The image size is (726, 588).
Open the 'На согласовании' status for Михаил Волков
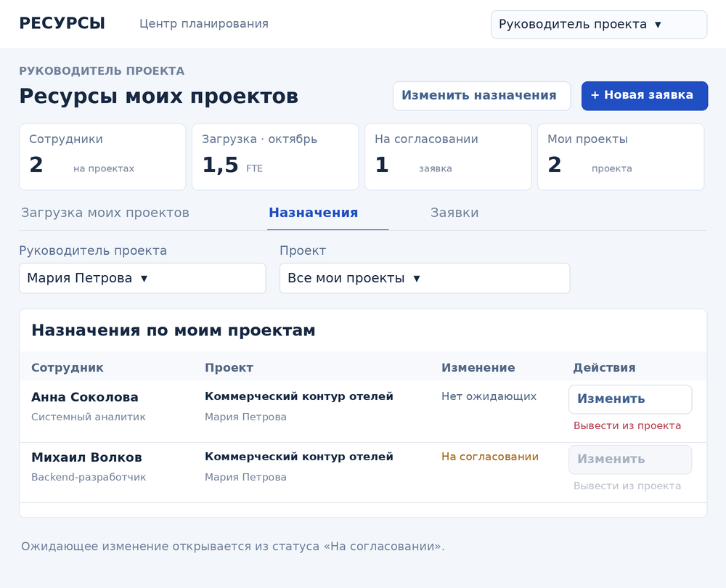click(x=490, y=457)
